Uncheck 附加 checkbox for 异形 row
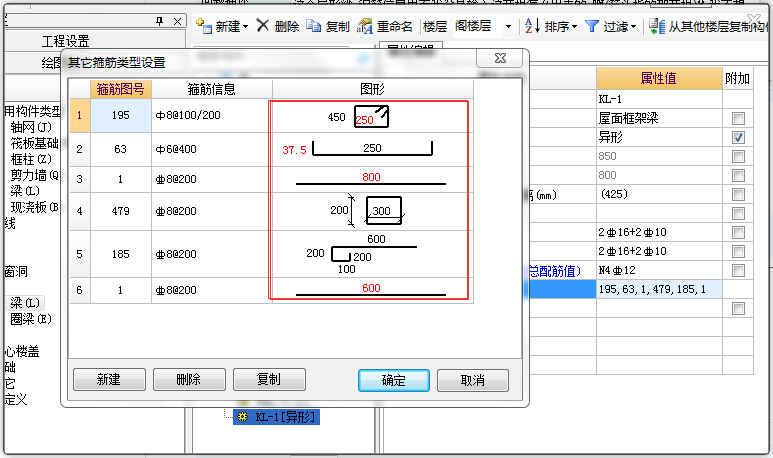This screenshot has width=773, height=458. [738, 138]
